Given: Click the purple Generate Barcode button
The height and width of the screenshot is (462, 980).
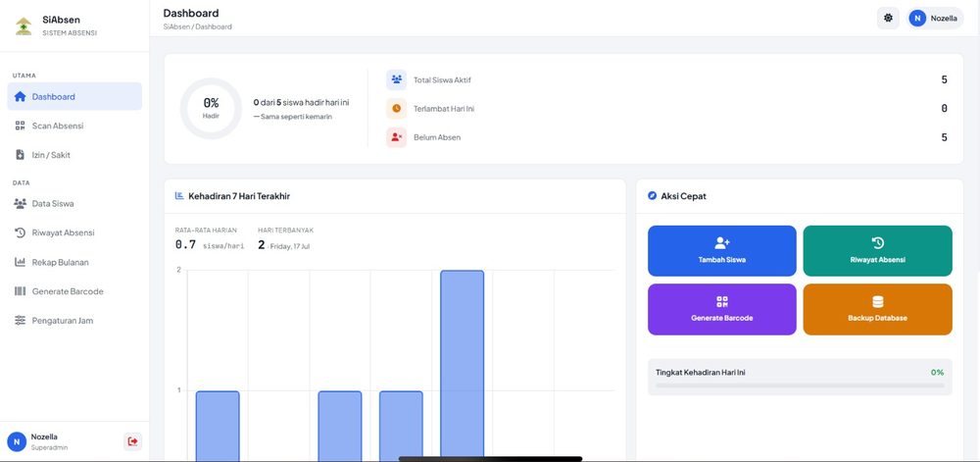Looking at the screenshot, I should click(x=722, y=309).
